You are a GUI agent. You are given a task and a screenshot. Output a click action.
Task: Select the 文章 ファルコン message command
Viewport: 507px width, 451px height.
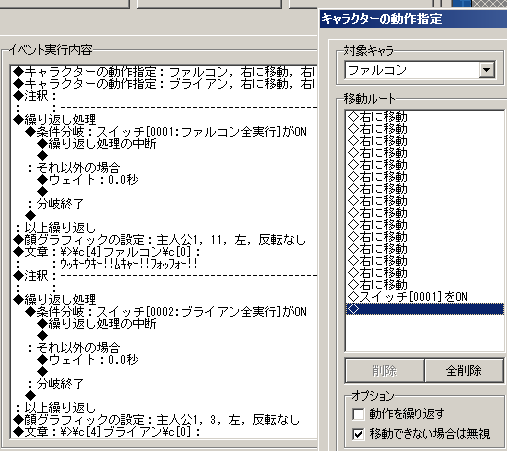[x=107, y=252]
